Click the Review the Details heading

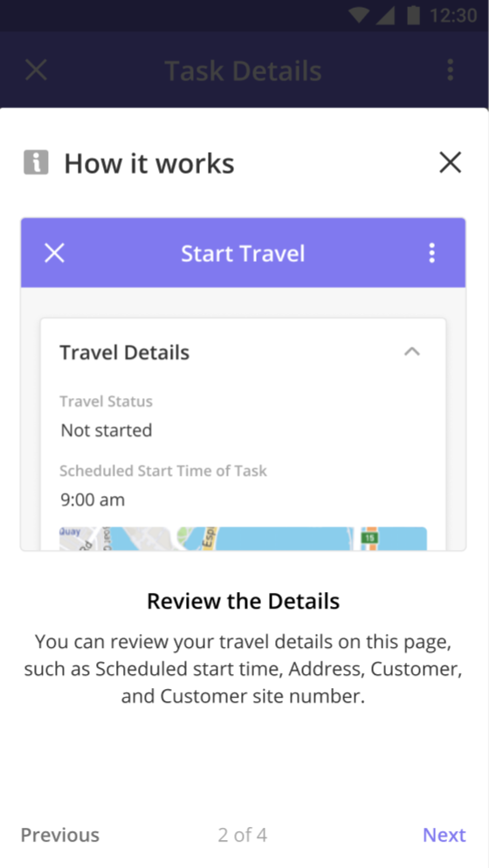coord(243,601)
